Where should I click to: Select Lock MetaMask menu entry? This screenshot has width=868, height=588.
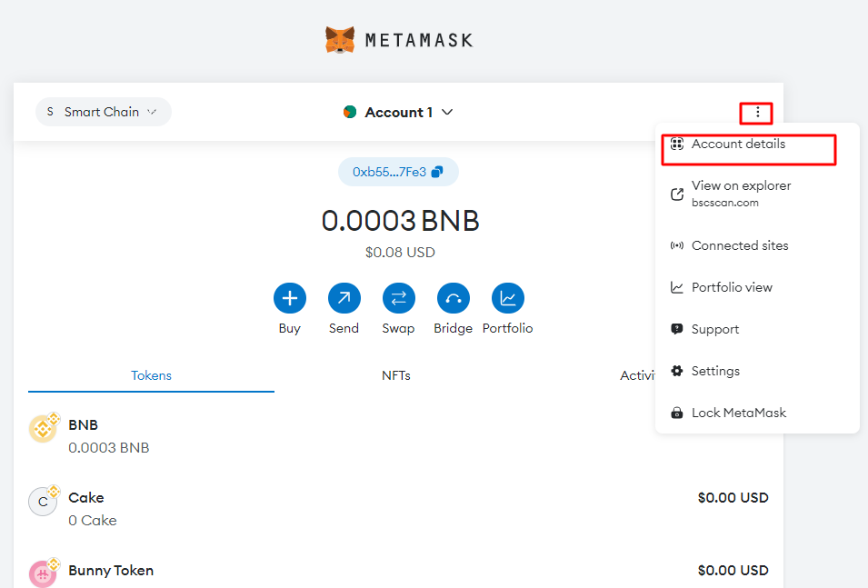[757, 413]
